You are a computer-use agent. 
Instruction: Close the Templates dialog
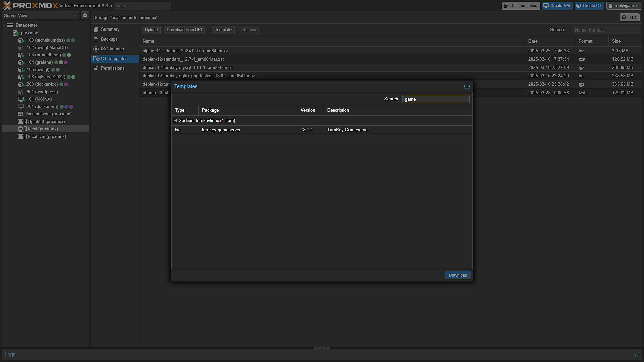tap(467, 86)
